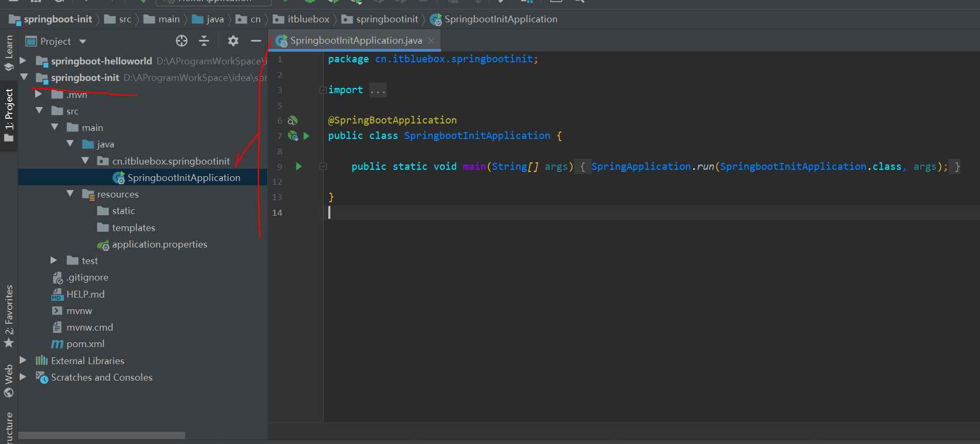Select the .gitignore file
The image size is (980, 444).
click(x=87, y=277)
